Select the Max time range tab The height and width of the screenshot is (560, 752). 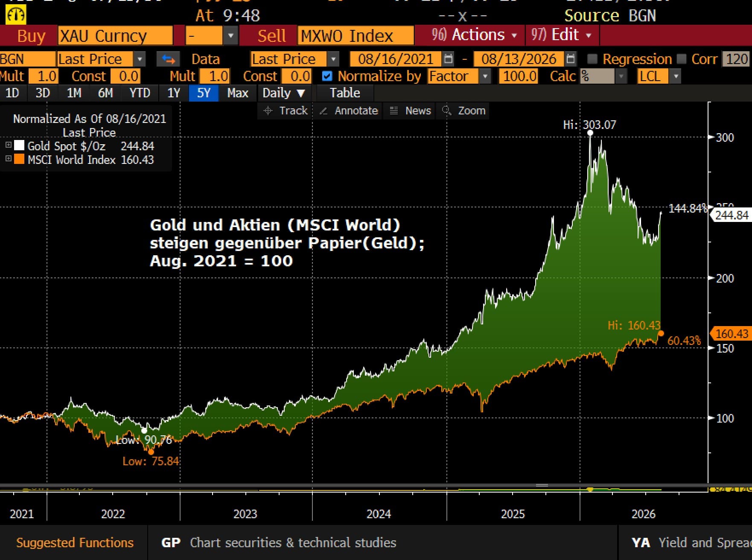238,93
